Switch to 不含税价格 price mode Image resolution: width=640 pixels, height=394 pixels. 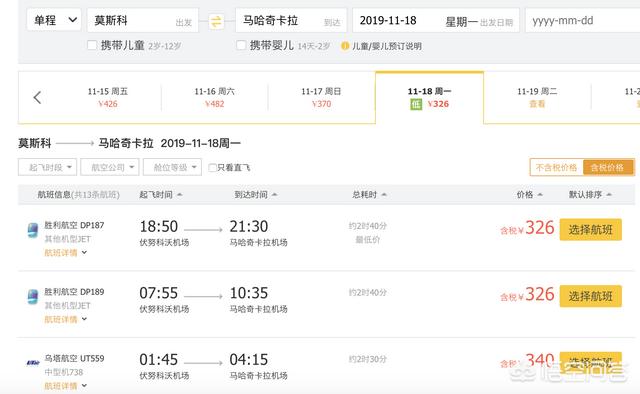(x=556, y=167)
